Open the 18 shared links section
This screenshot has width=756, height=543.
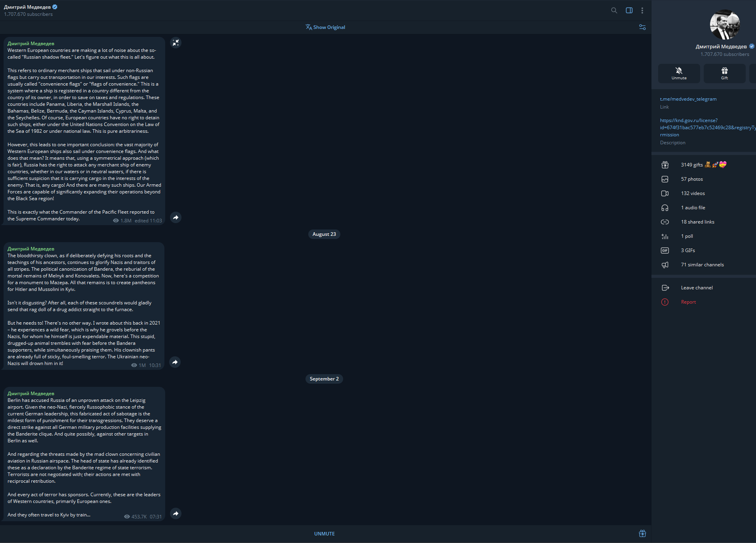click(x=704, y=222)
